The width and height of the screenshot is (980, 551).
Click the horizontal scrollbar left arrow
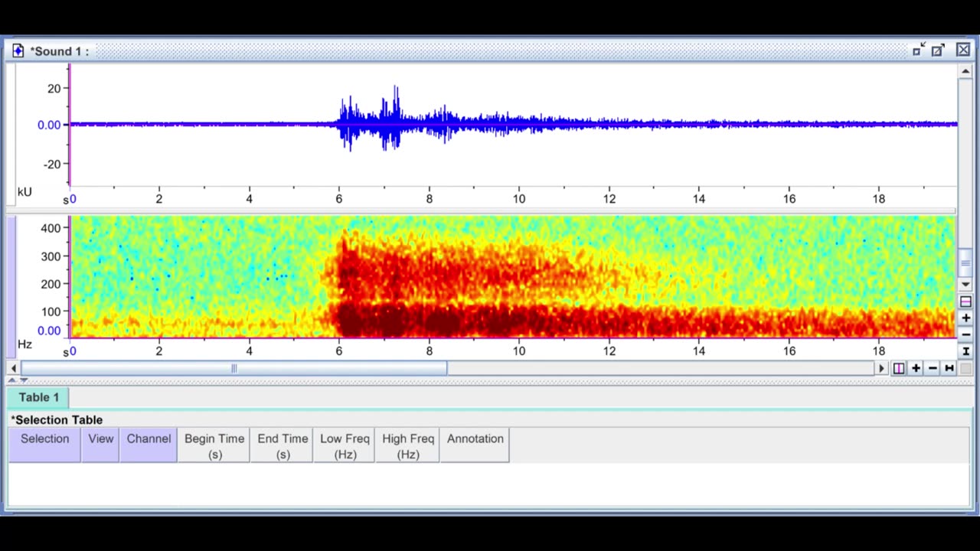(13, 368)
